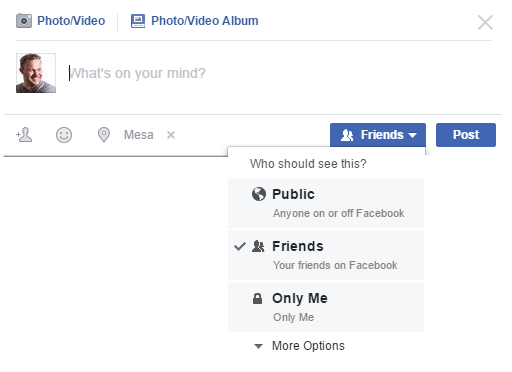This screenshot has height=372, width=512.
Task: Click the globe icon next to Public
Action: pyautogui.click(x=259, y=194)
